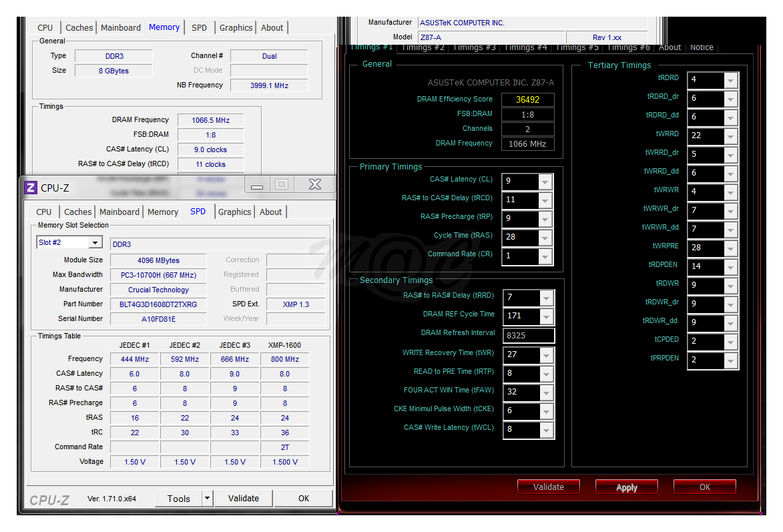The width and height of the screenshot is (783, 532).
Task: Open the Mainboard tab in front CPU-Z window
Action: pyautogui.click(x=119, y=212)
